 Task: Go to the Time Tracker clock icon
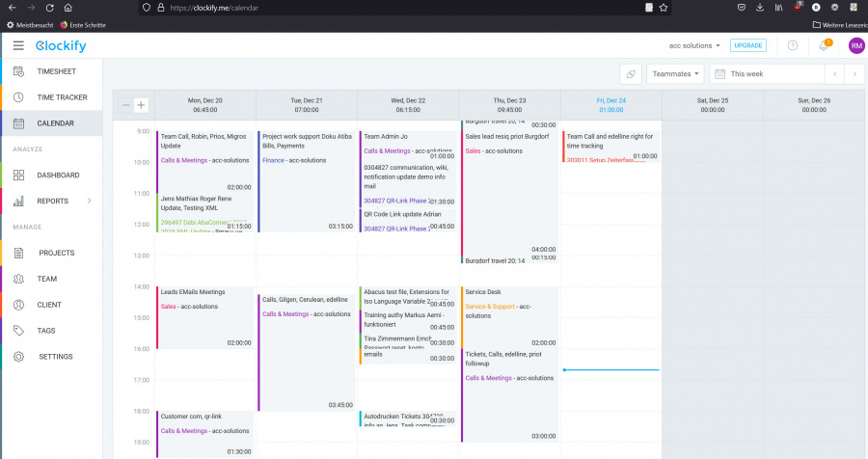pyautogui.click(x=18, y=97)
